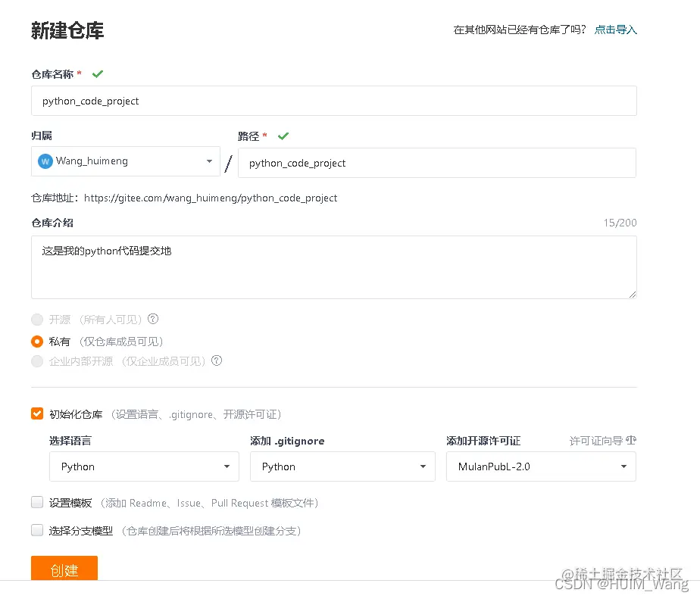Open the MulanPubL-2.0 license dropdown

click(541, 466)
